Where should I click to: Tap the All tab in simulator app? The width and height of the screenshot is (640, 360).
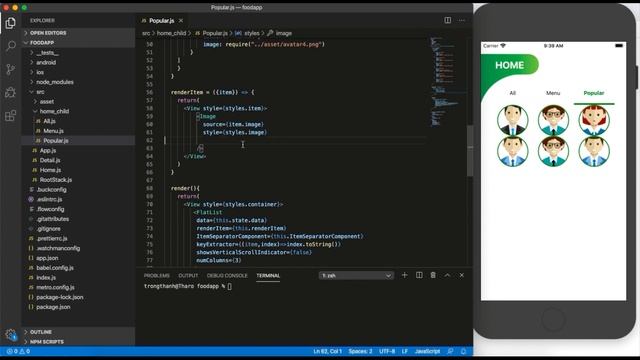[x=513, y=93]
